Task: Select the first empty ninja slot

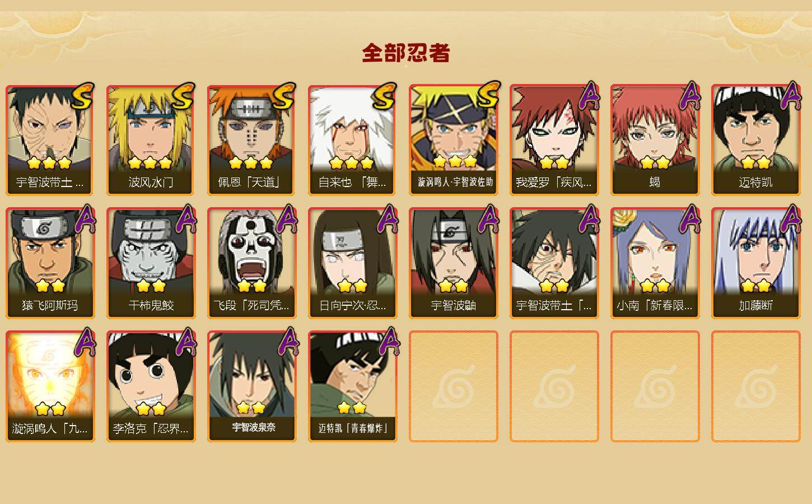Action: (453, 386)
